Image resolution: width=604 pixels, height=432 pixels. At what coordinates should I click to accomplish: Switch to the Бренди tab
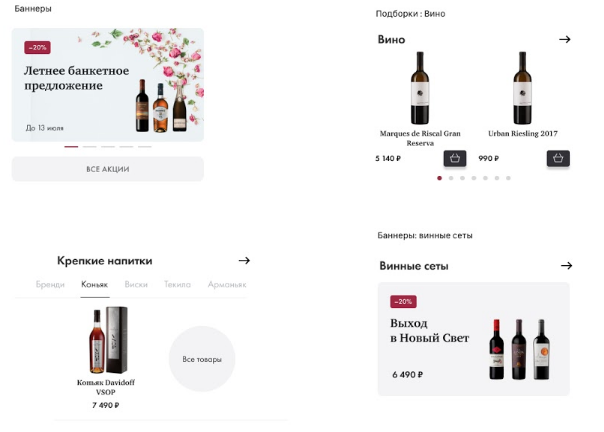(50, 285)
